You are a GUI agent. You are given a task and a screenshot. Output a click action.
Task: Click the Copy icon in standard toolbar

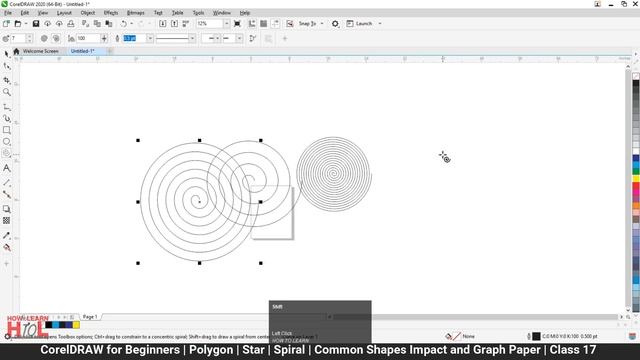tap(97, 24)
